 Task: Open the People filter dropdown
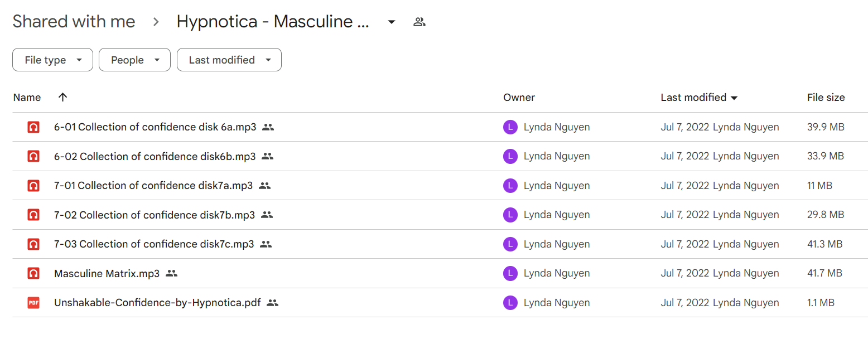point(134,60)
